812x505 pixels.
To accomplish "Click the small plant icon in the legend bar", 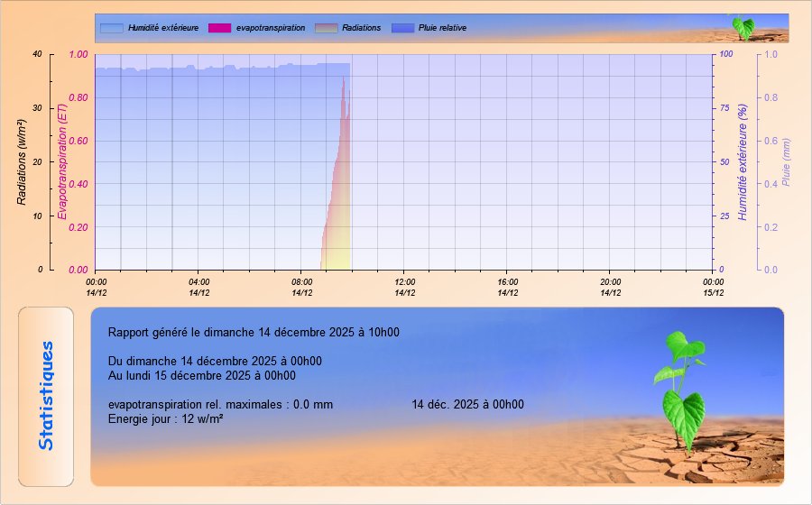I will (x=743, y=27).
